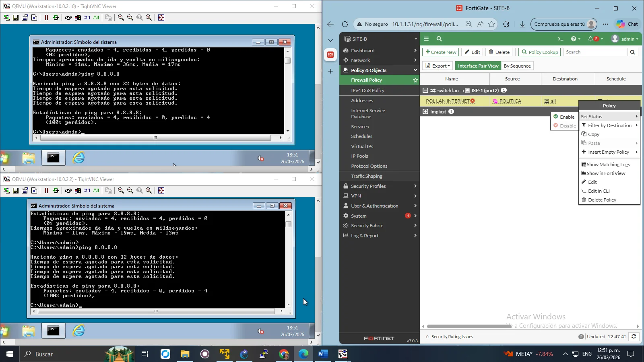Viewport: 644px width, 362px height.
Task: Open the admin user dropdown
Action: [625, 39]
